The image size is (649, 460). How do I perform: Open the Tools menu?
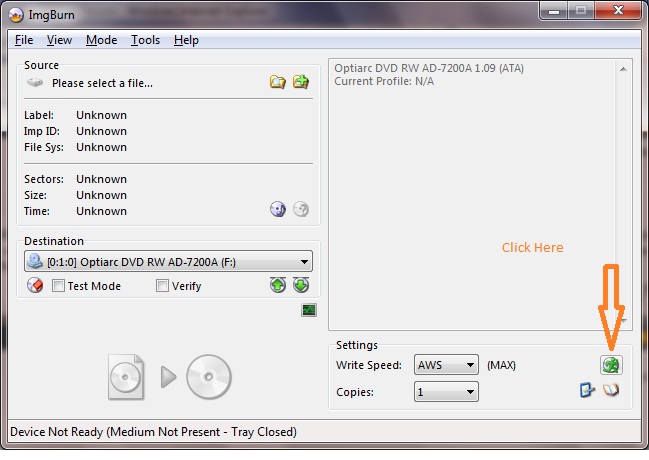point(145,40)
